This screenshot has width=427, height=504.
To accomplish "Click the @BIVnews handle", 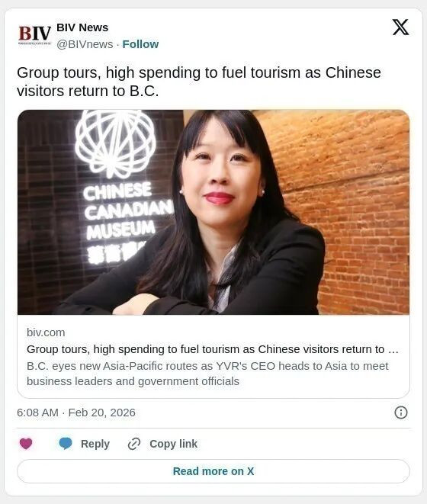I will click(85, 44).
